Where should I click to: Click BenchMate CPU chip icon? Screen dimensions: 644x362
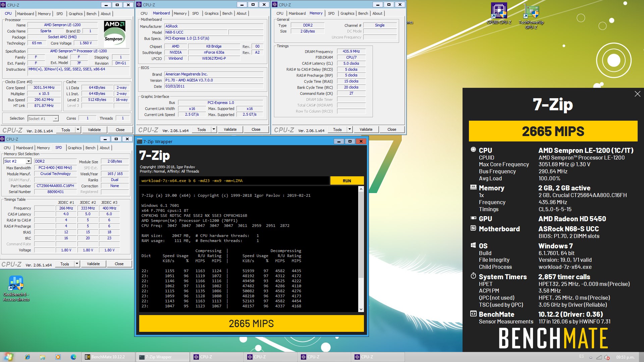(473, 150)
